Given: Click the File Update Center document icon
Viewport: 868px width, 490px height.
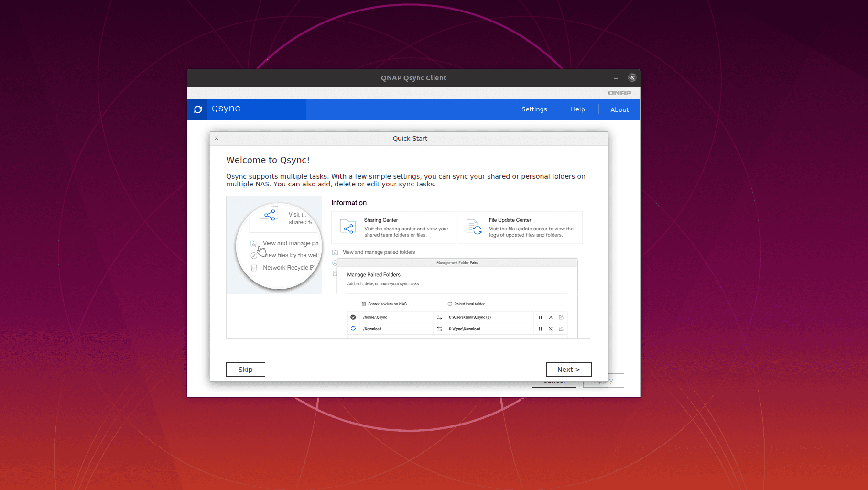Looking at the screenshot, I should [474, 227].
